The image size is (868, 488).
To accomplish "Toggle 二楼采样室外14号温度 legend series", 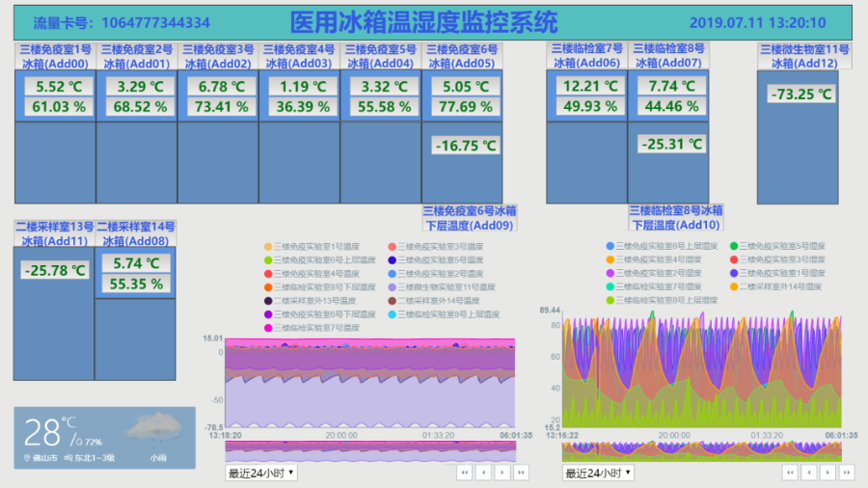I will (434, 301).
